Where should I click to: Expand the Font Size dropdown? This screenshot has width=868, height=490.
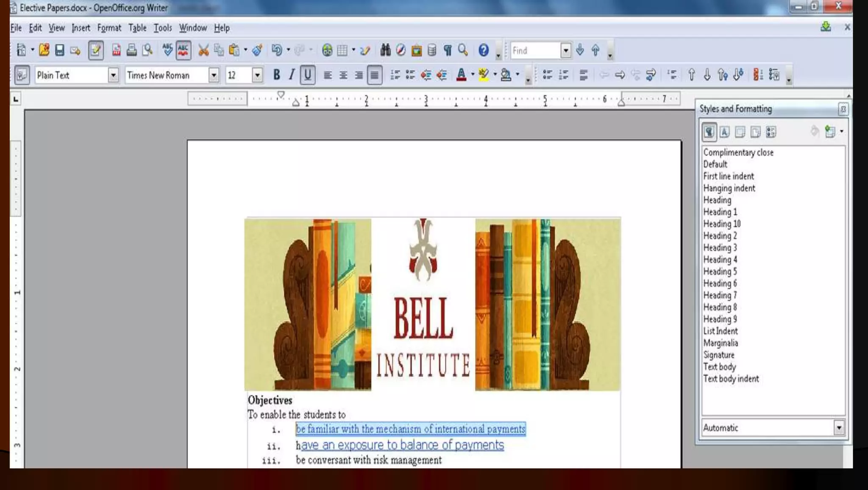[257, 76]
